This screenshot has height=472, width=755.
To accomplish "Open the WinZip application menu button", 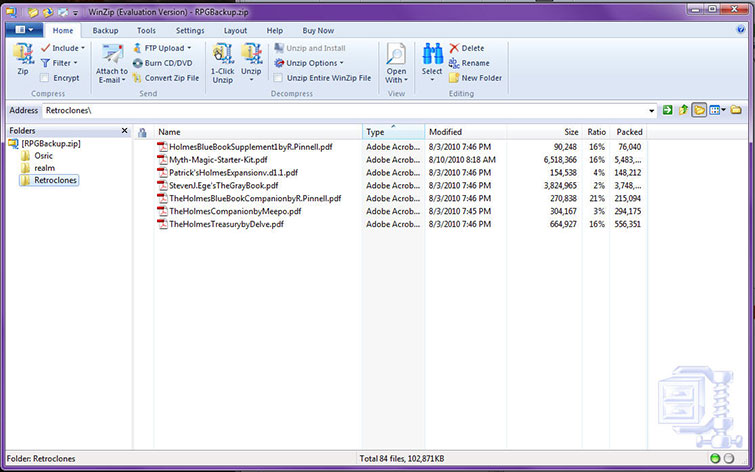I will 24,30.
